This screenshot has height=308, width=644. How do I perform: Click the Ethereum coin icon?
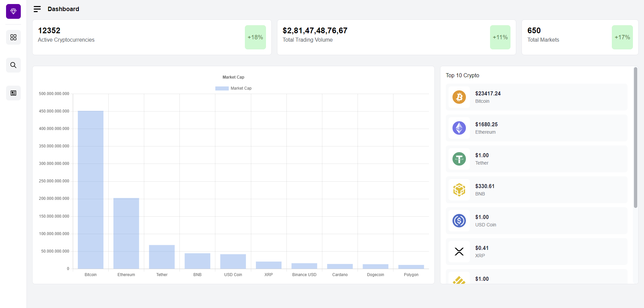pyautogui.click(x=459, y=128)
